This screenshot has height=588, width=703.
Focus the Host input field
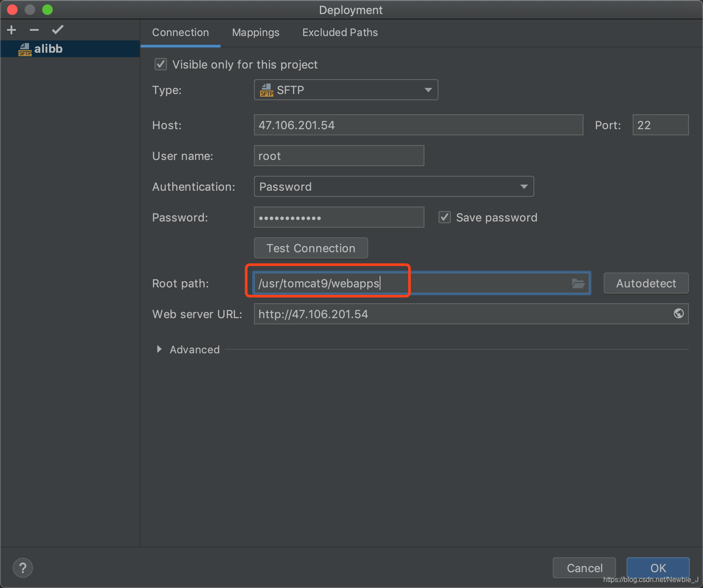click(x=418, y=125)
